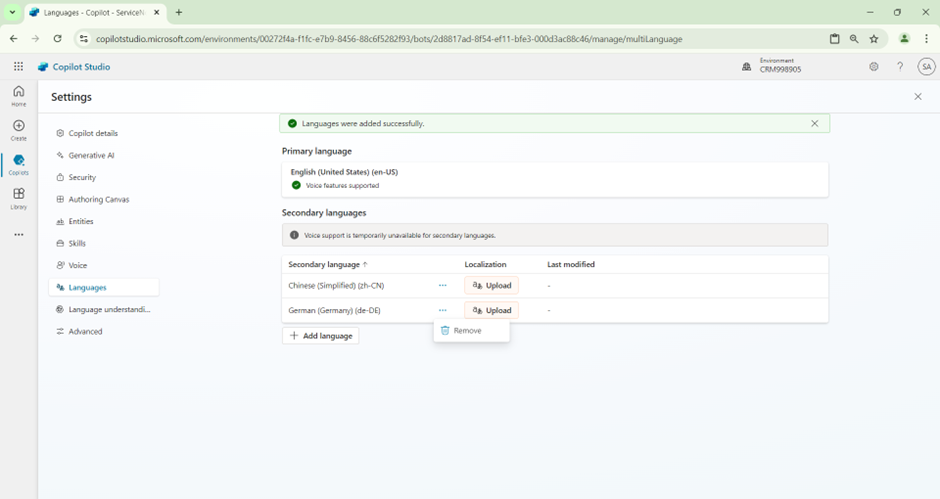Upload localization file for German (Germany)
Image resolution: width=940 pixels, height=499 pixels.
point(491,311)
